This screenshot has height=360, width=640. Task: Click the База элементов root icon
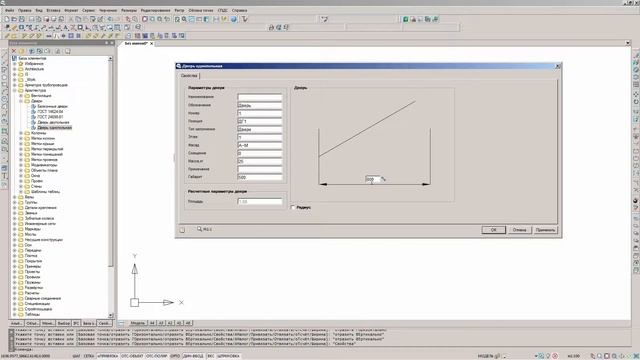pyautogui.click(x=14, y=58)
